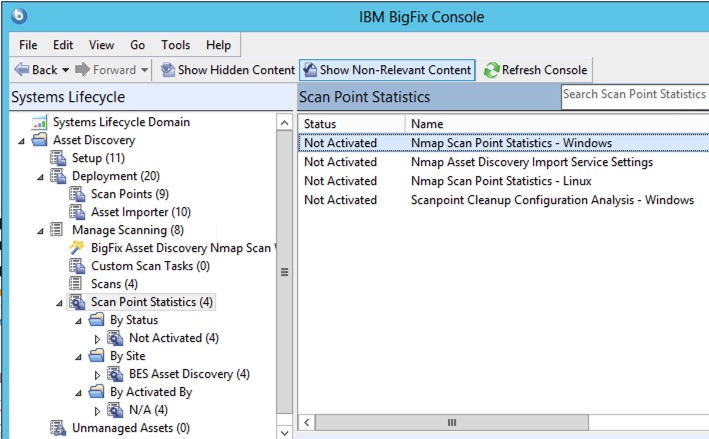Viewport: 709px width, 439px height.
Task: Click the Unmanaged Assets icon
Action: tap(58, 428)
